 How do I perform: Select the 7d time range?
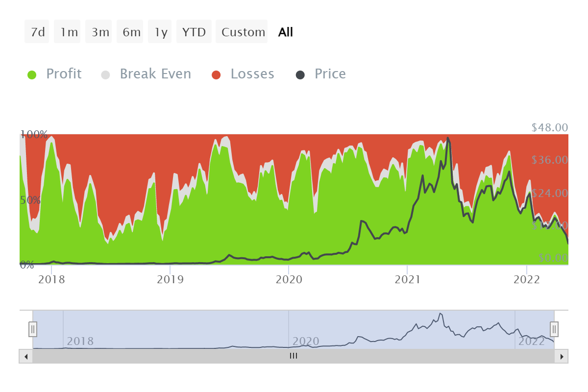pyautogui.click(x=37, y=32)
